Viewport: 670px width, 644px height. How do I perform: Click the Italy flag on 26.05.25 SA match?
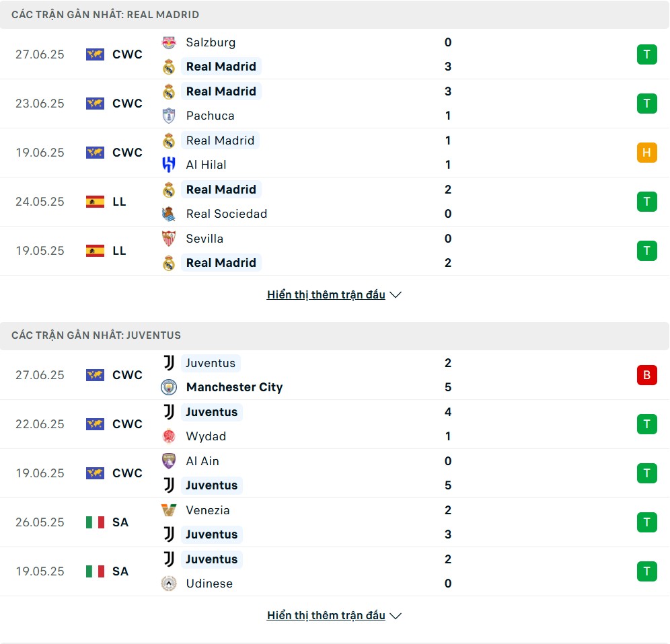coord(95,522)
